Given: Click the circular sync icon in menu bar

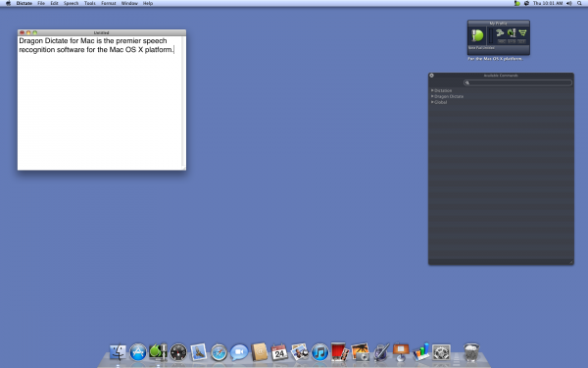Looking at the screenshot, I should [526, 3].
